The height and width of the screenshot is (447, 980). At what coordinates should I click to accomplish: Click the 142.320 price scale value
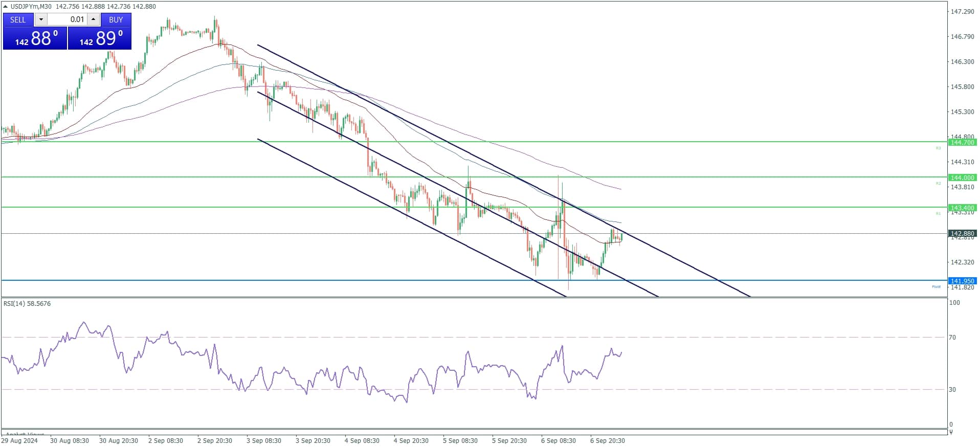coord(962,262)
